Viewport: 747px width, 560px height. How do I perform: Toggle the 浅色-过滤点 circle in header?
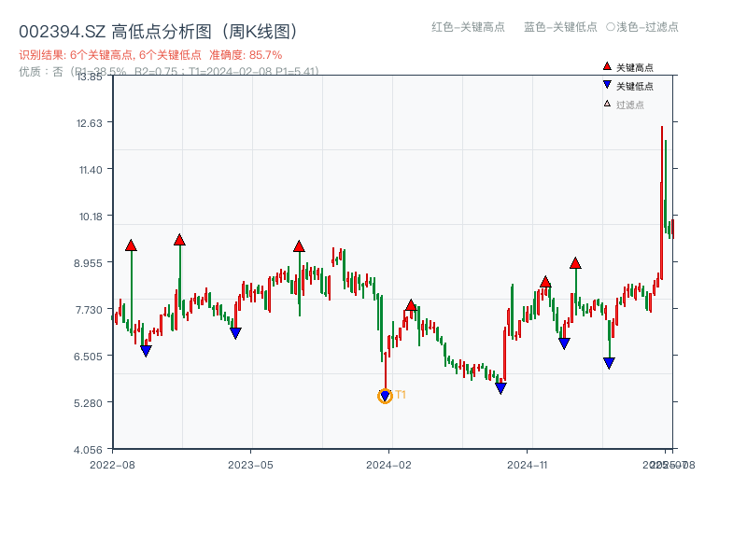(611, 27)
